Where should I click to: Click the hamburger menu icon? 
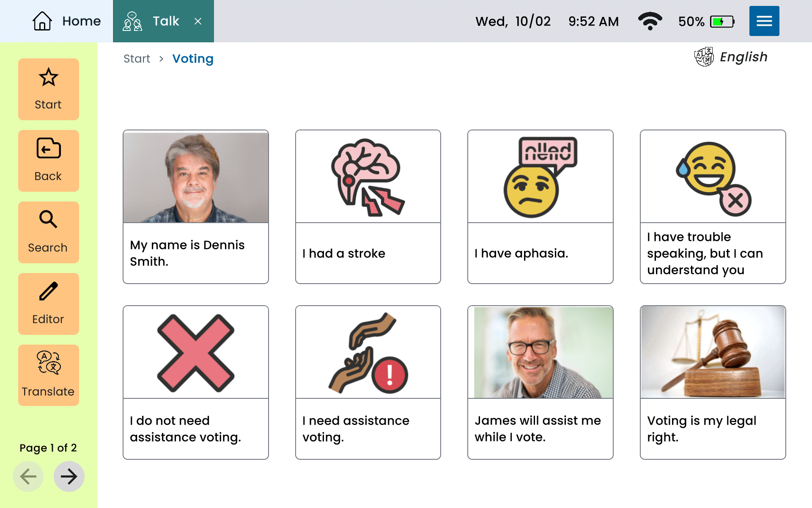(x=765, y=21)
